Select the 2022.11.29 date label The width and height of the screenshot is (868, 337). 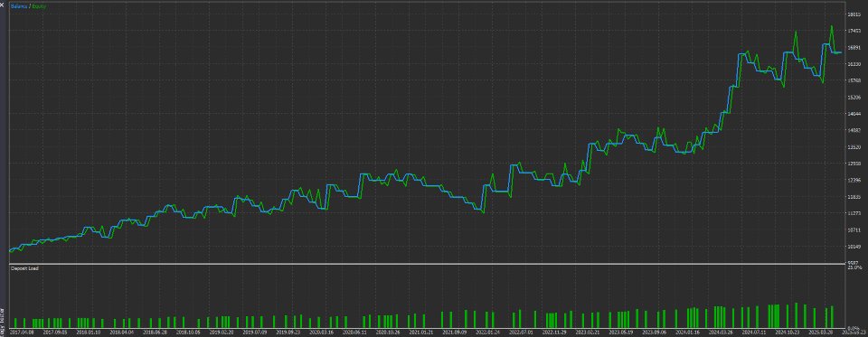[554, 333]
